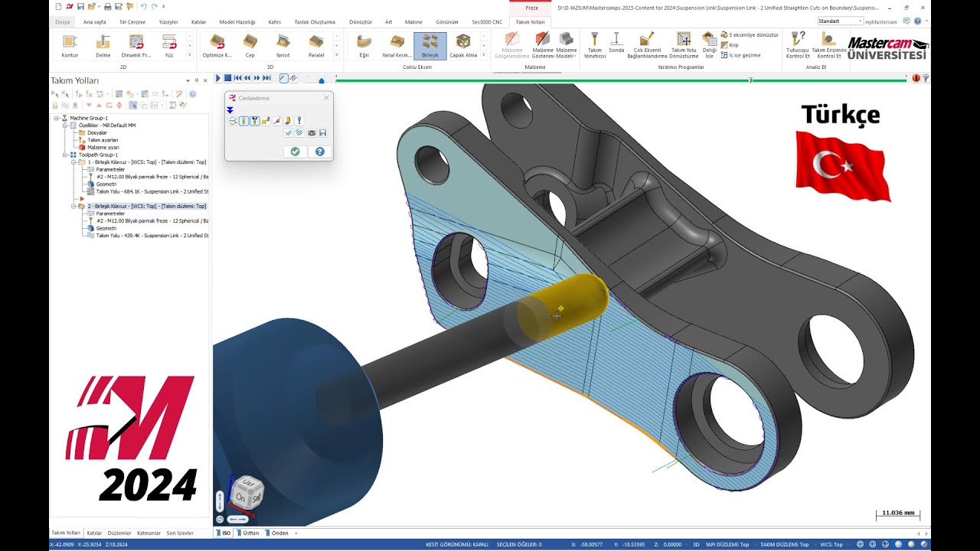Open Malzeme Gösterimi stock display
The width and height of the screenshot is (980, 551).
(543, 46)
